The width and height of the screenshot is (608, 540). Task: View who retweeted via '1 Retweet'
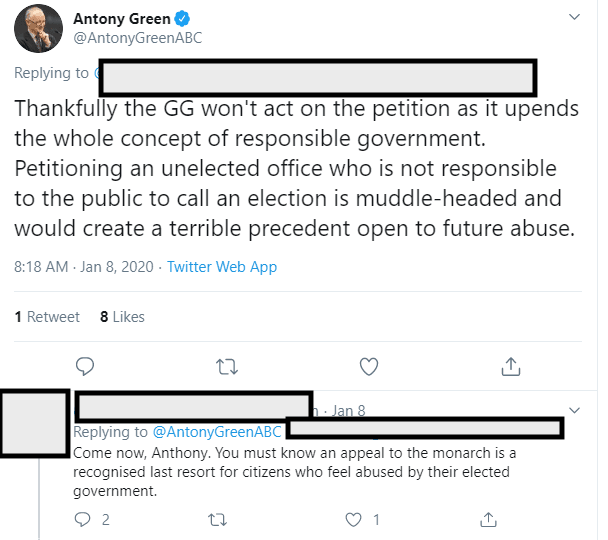tap(47, 317)
